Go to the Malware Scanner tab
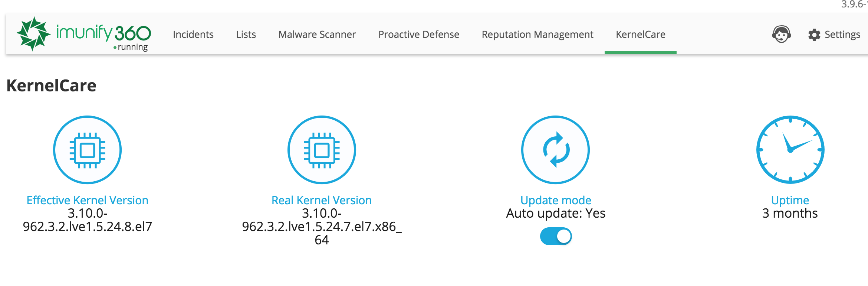868x286 pixels. pos(317,35)
